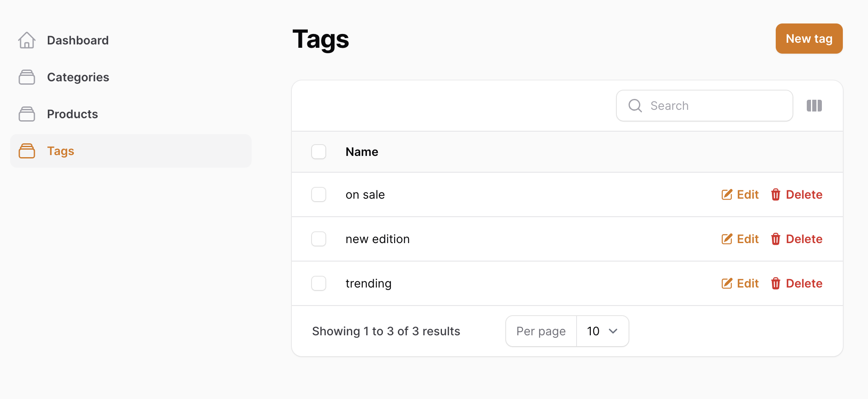Open the toggle columns icon
The height and width of the screenshot is (399, 868).
[x=814, y=106]
